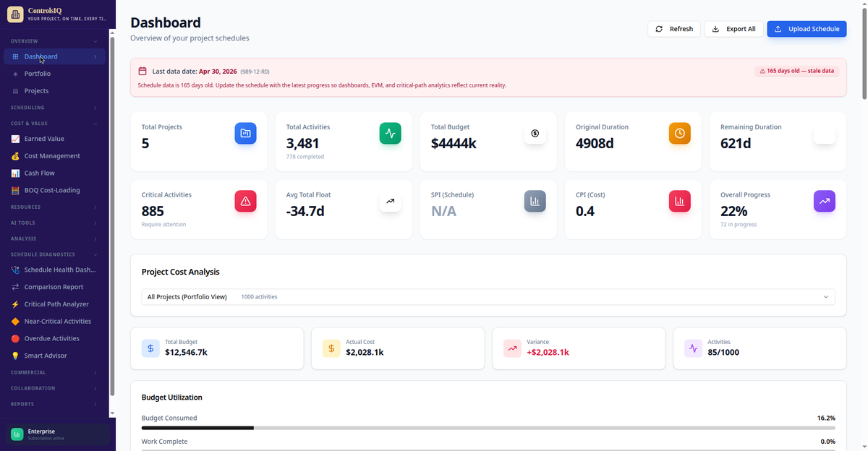The image size is (868, 451).
Task: Click the Critical Activities warning icon
Action: [245, 201]
